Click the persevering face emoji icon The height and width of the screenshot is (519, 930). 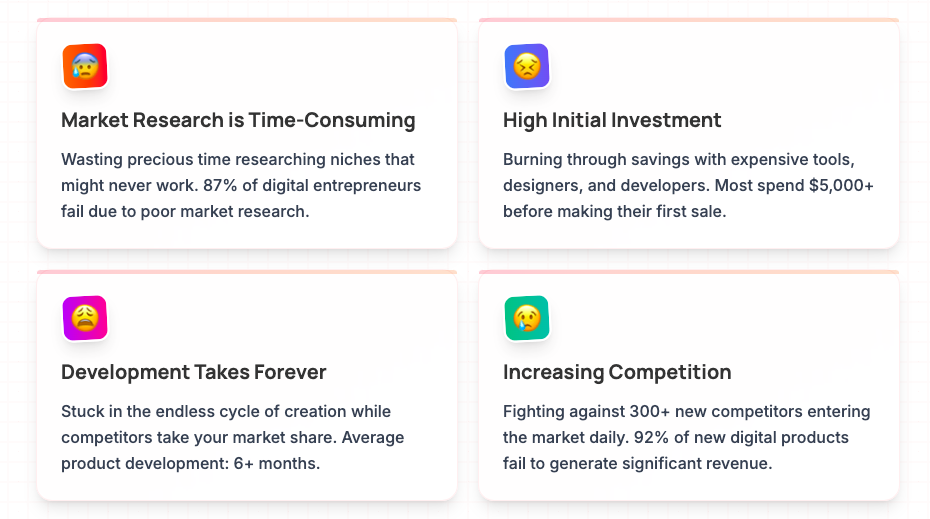(527, 66)
